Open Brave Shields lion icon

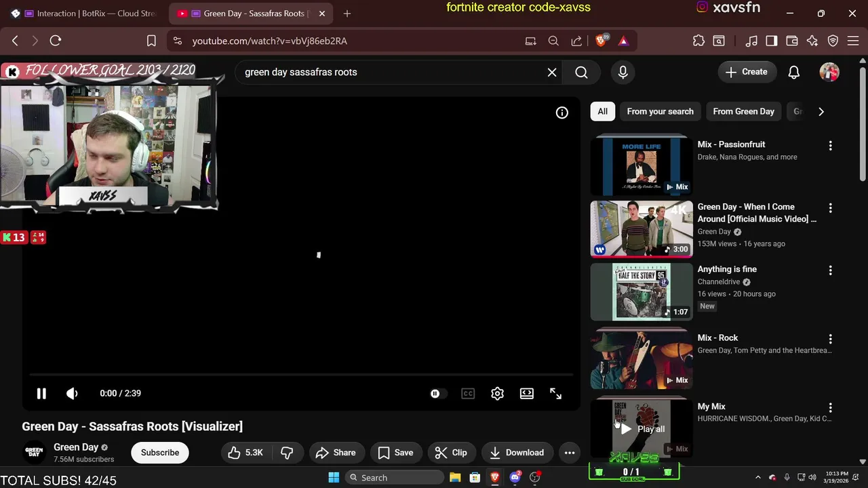[x=601, y=41]
